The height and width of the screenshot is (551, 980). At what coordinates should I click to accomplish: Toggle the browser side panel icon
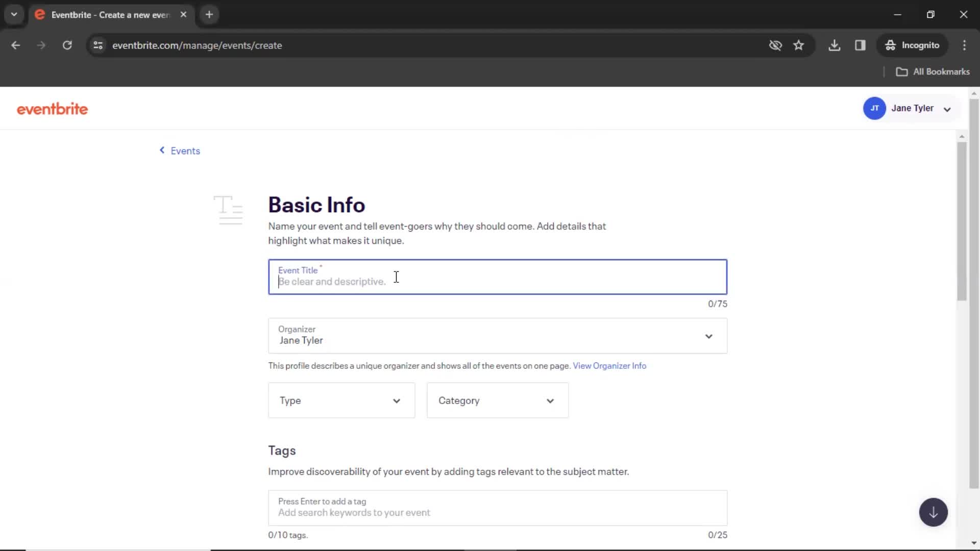[x=860, y=45]
